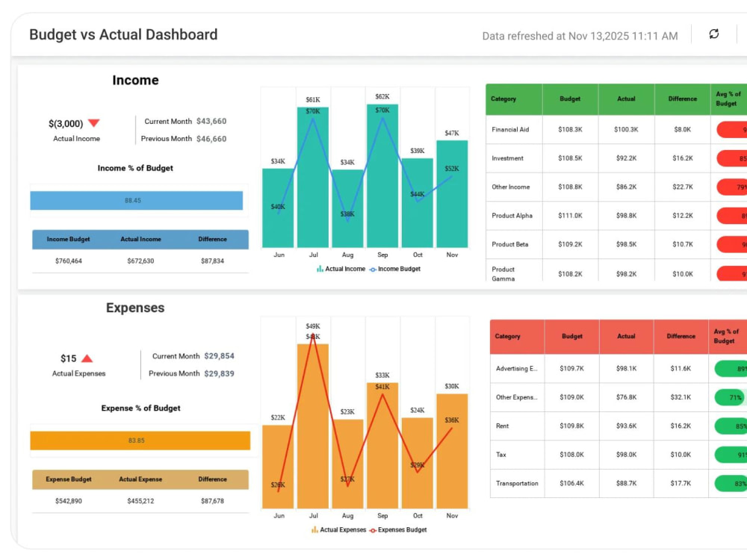Click the Actual Expense $455,212 value
Viewport: 747px width, 560px height.
click(x=140, y=501)
